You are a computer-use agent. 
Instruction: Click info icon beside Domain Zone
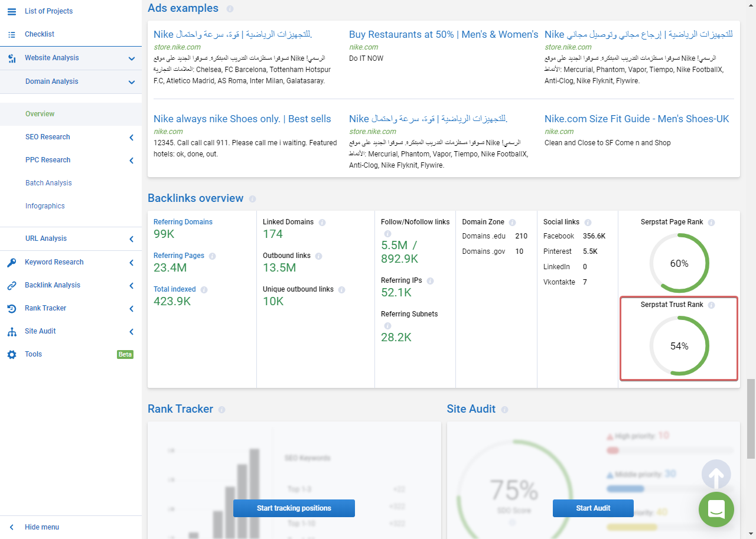[512, 223]
